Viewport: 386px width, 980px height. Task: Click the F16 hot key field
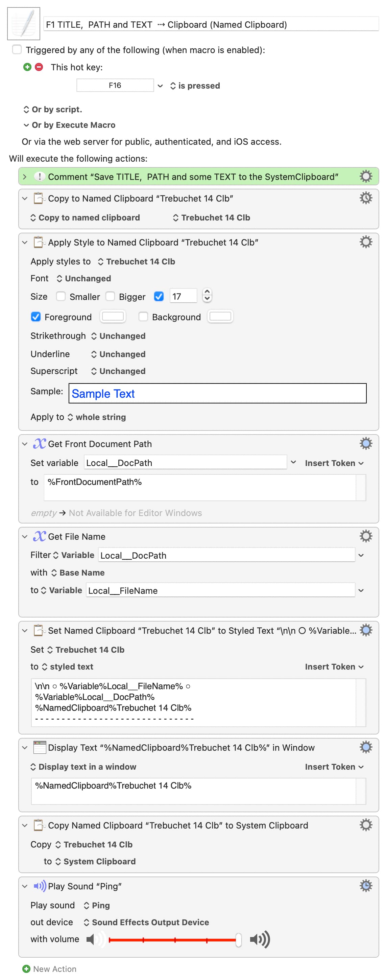coord(115,85)
